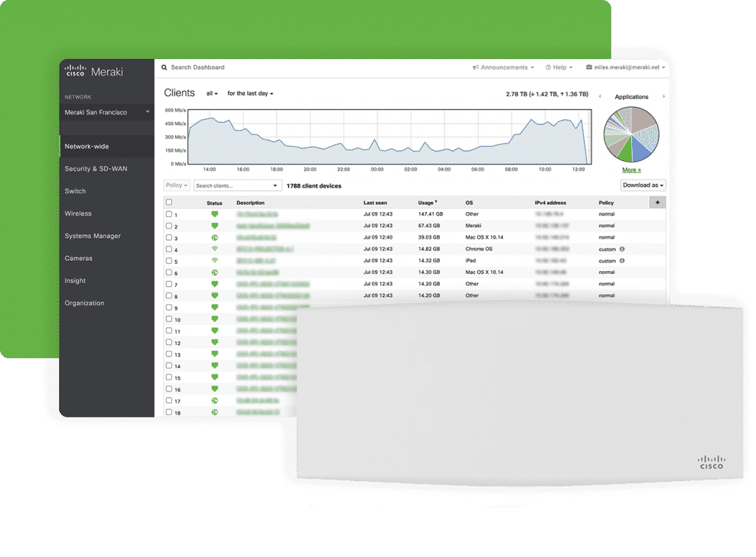
Task: Click the status icon for client row 14
Action: [215, 366]
